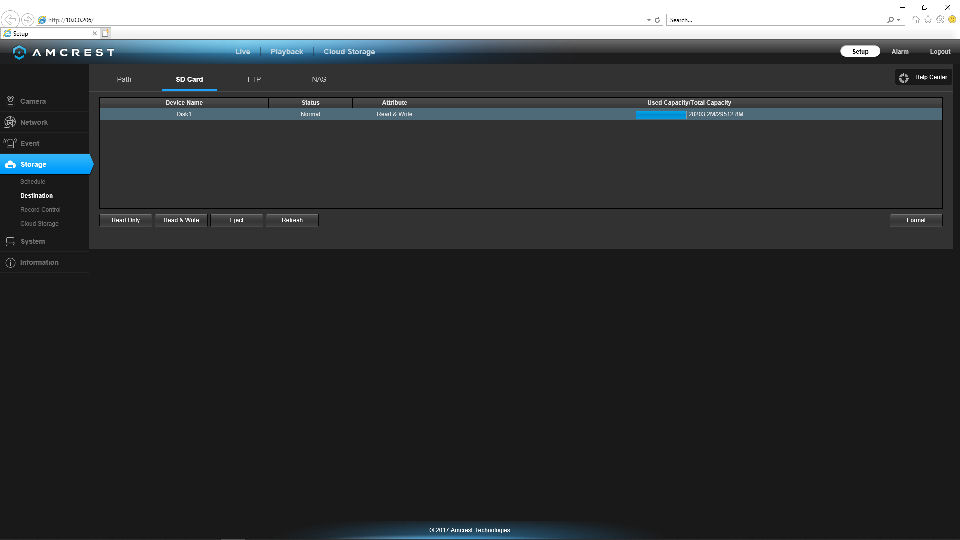
Task: Close the Setup browser tab
Action: [94, 33]
